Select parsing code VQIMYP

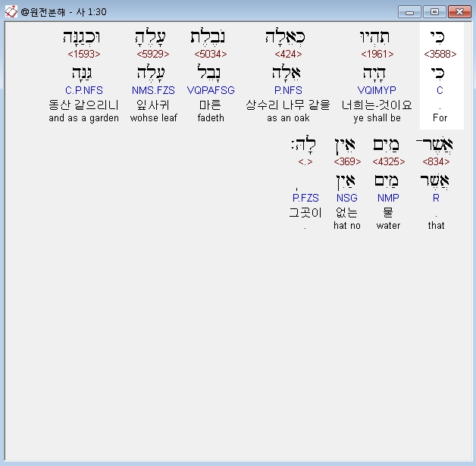coord(377,90)
